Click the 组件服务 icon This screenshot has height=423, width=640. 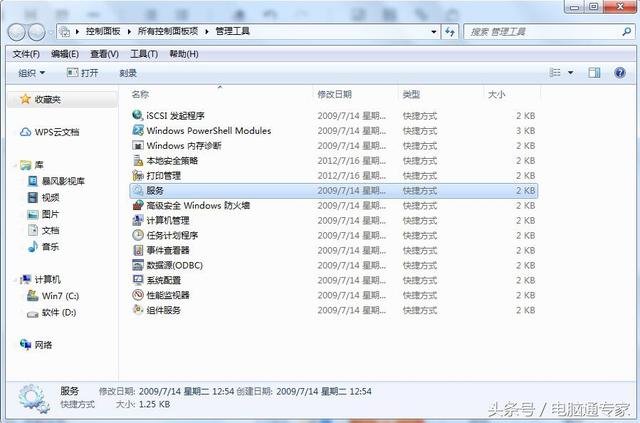pyautogui.click(x=138, y=310)
